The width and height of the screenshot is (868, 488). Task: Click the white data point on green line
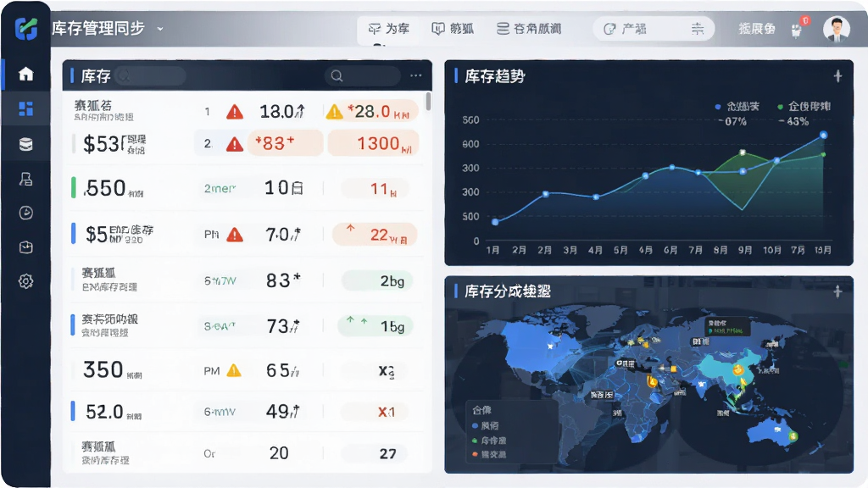point(743,152)
